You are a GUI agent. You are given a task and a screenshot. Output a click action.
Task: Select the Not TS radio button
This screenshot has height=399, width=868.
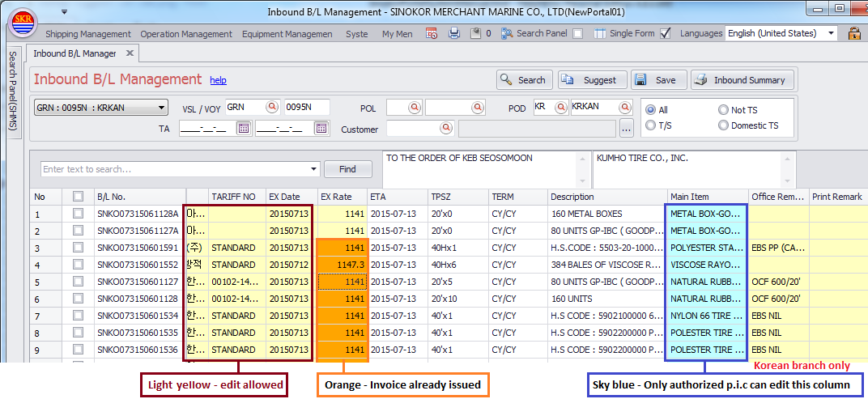(x=723, y=110)
